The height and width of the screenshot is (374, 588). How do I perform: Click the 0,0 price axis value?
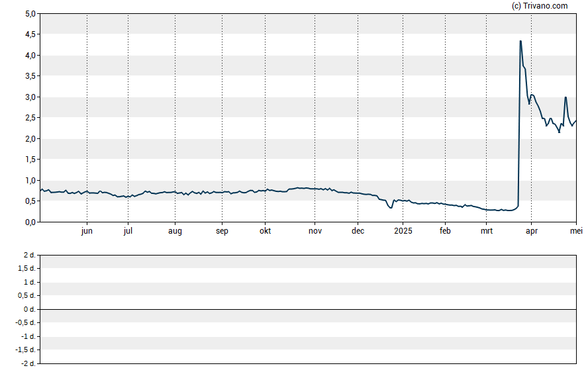tap(30, 222)
